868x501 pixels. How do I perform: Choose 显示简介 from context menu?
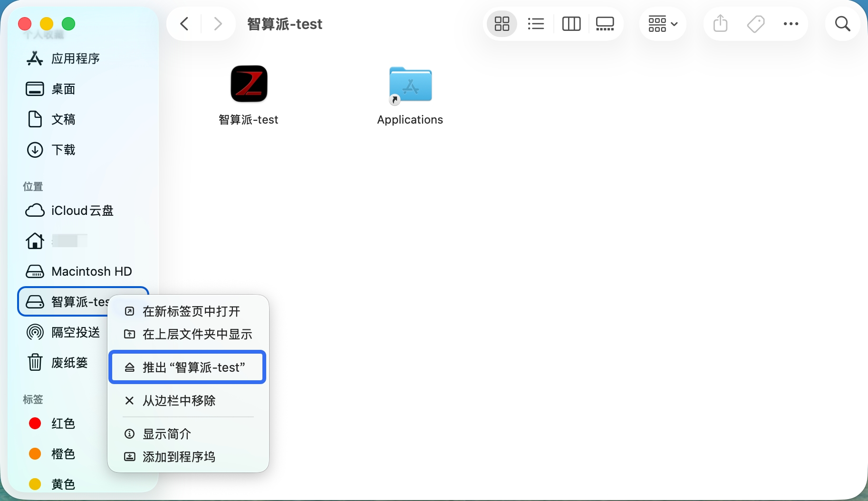[x=188, y=434]
